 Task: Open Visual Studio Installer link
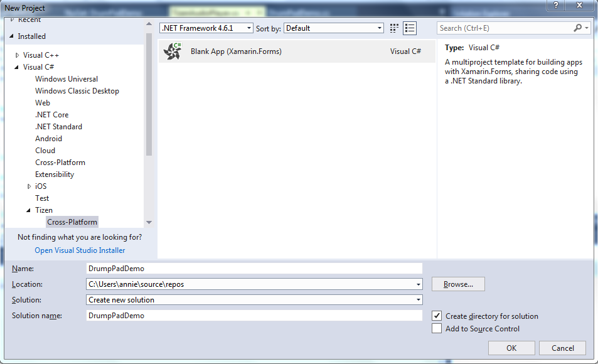[x=80, y=250]
